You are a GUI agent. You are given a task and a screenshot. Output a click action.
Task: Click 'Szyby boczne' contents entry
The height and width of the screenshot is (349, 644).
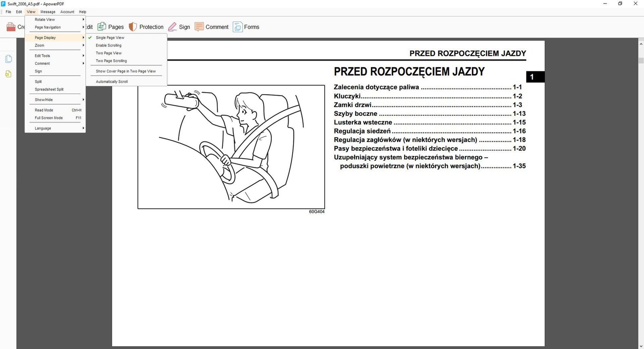(x=430, y=113)
